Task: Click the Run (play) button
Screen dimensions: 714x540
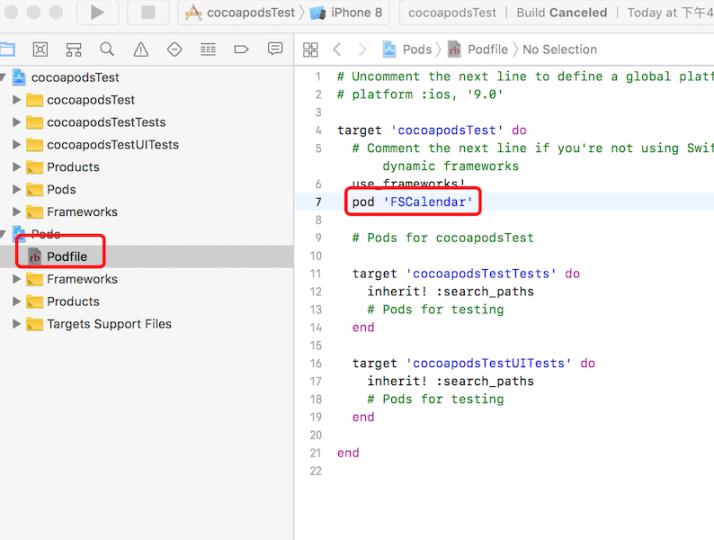Action: tap(97, 13)
